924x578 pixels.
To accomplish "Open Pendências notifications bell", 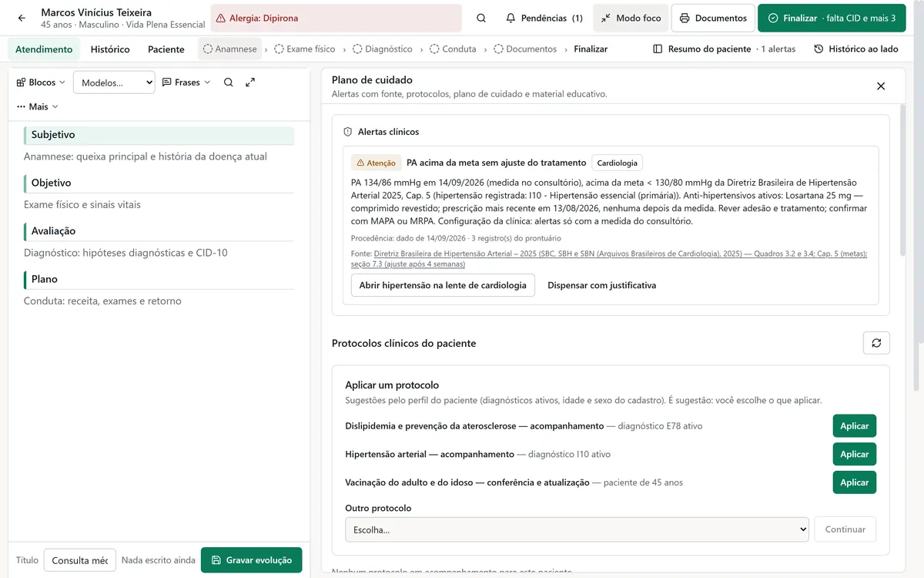I will [544, 18].
